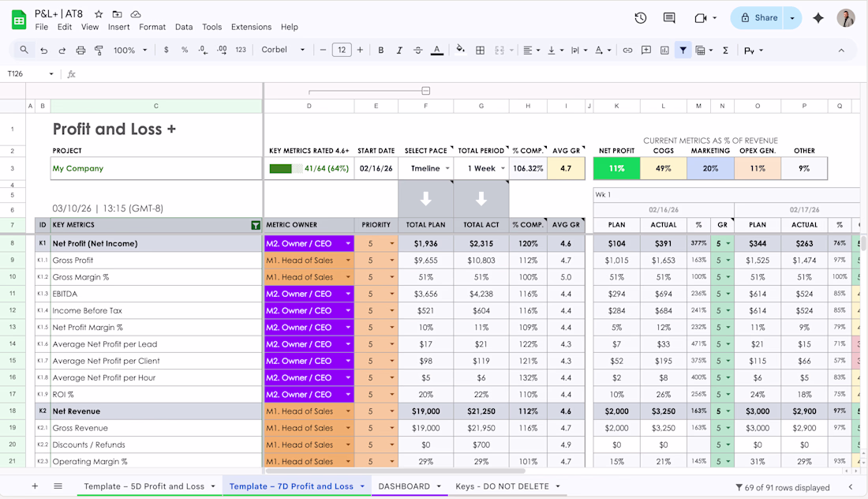Add a new sheet with plus button
868x499 pixels.
click(35, 486)
